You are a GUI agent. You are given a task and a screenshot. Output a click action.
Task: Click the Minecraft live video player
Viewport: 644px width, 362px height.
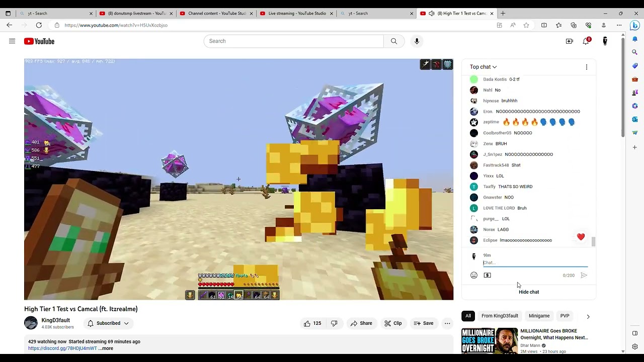click(x=238, y=179)
